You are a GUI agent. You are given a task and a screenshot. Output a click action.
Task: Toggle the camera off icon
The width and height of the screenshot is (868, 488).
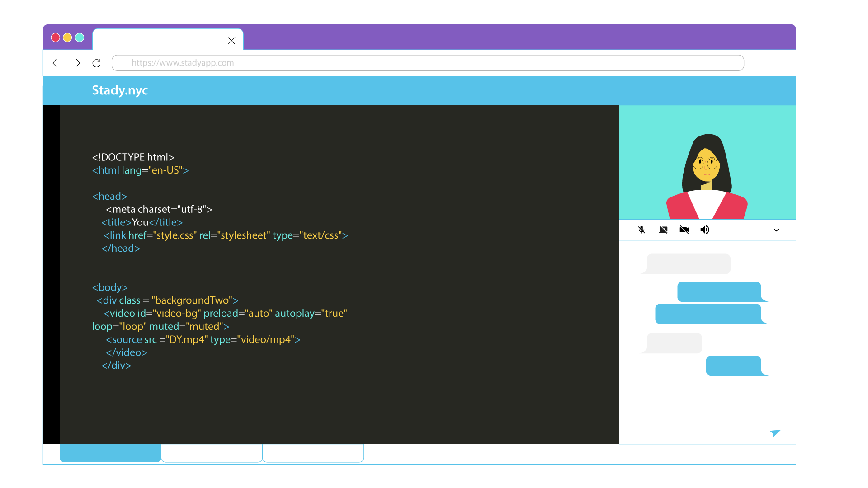[x=684, y=230]
